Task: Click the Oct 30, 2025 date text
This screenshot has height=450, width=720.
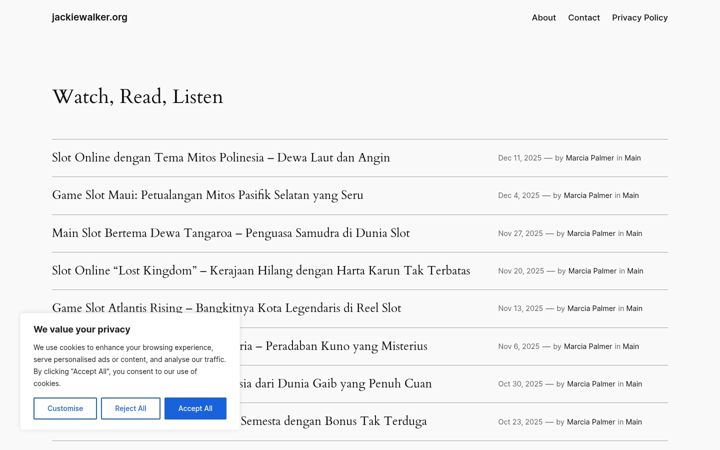Action: pyautogui.click(x=521, y=384)
